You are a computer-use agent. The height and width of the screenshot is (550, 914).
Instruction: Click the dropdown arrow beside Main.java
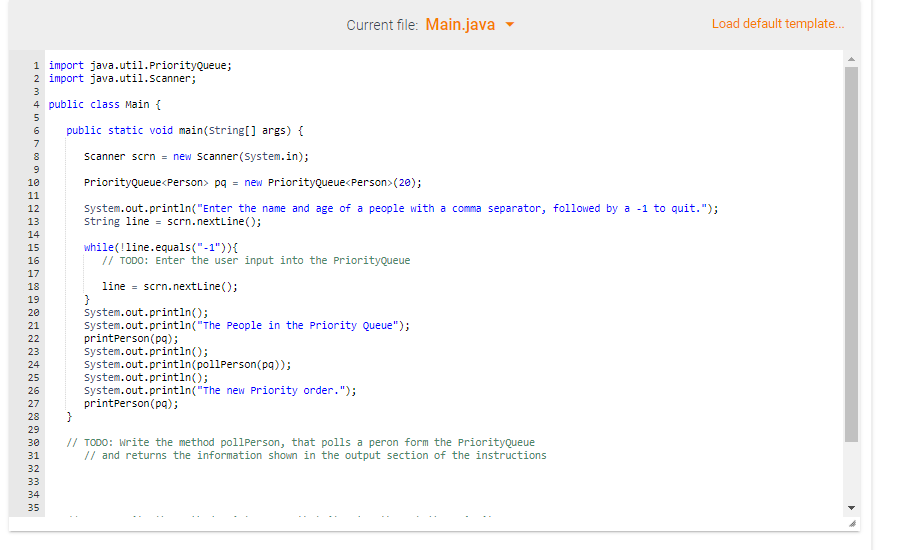(510, 24)
